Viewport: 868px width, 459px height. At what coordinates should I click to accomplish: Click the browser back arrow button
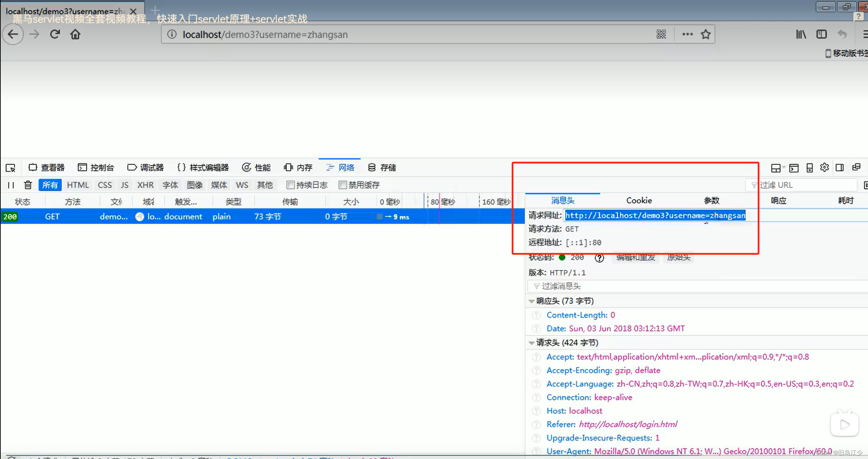point(13,34)
